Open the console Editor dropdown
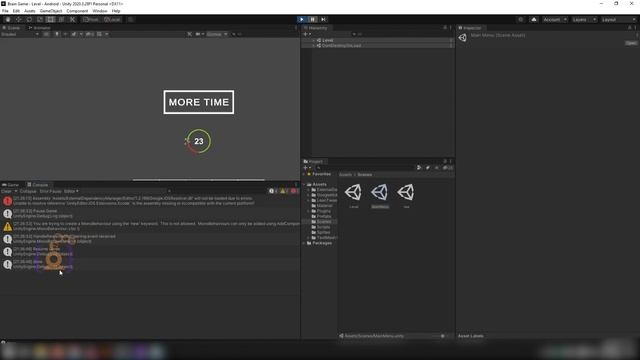This screenshot has width=640, height=360. [71, 191]
